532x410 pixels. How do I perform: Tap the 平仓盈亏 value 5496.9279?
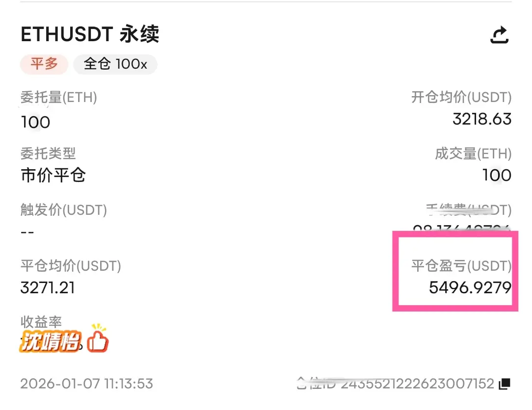[x=470, y=287]
